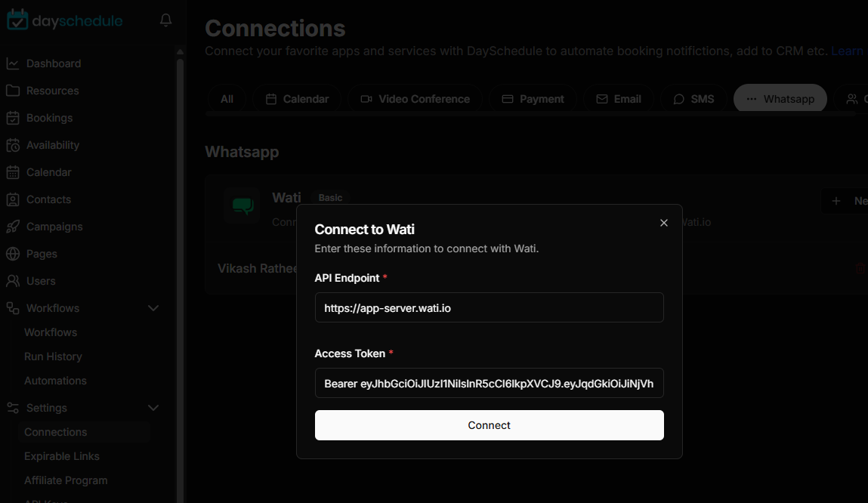Close the Connect to Wati dialog
The image size is (868, 503).
click(x=664, y=223)
